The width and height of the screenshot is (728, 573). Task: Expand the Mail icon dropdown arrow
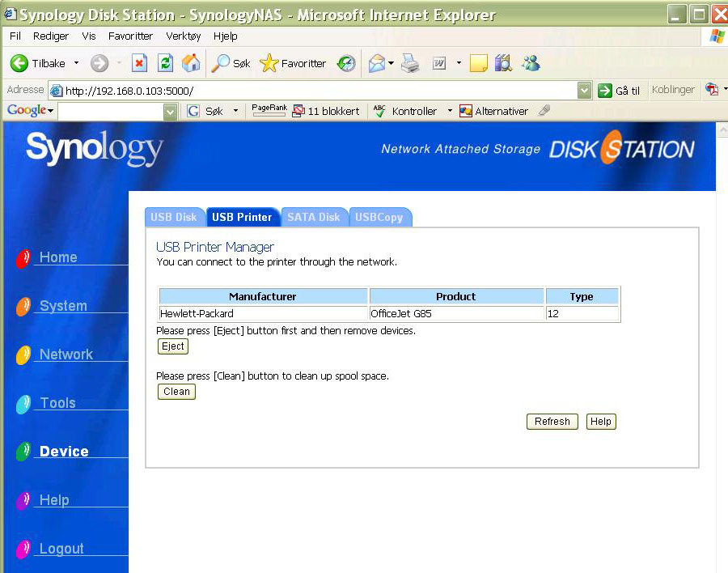pyautogui.click(x=392, y=63)
